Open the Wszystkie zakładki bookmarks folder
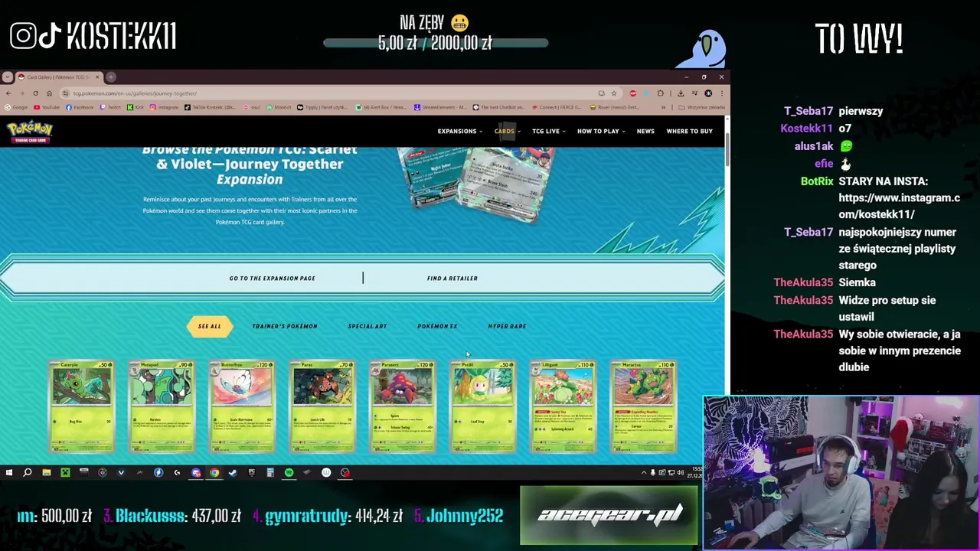 tap(702, 107)
